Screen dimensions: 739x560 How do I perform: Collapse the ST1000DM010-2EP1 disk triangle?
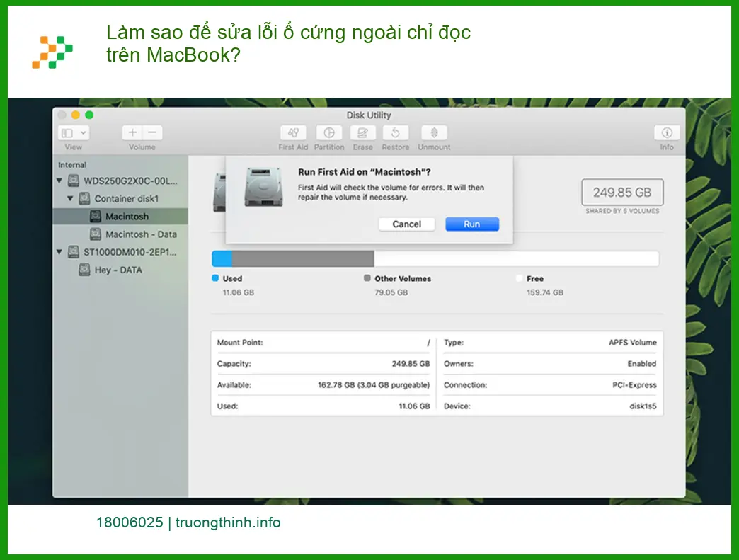coord(59,252)
